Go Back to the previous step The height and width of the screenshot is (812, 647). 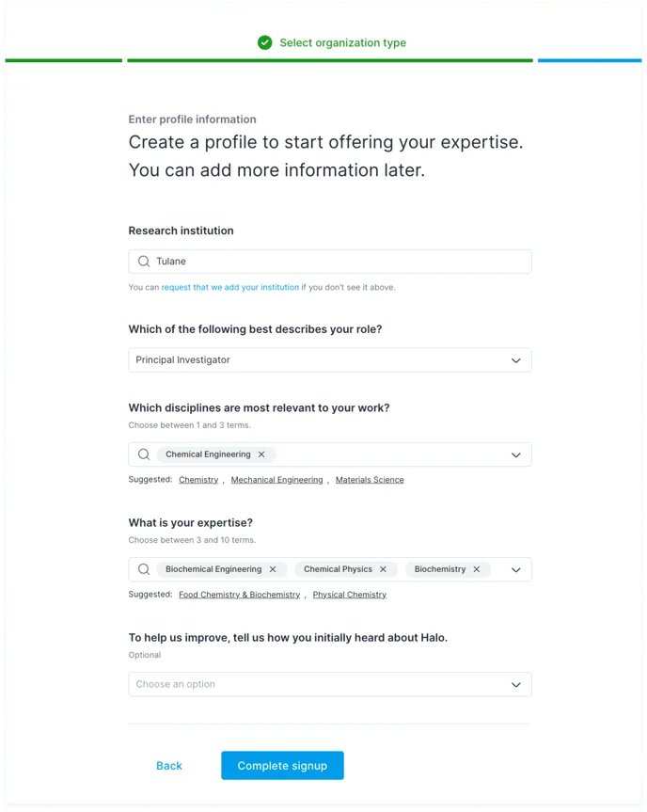click(169, 766)
